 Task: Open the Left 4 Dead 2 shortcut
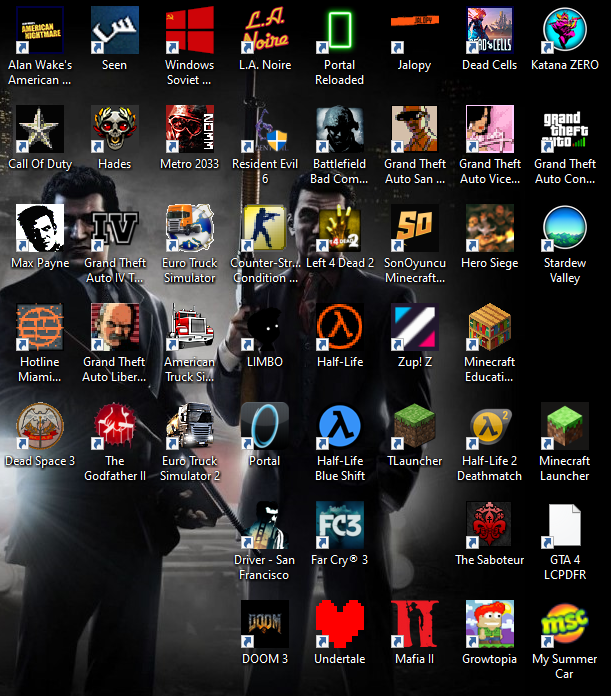click(x=339, y=229)
